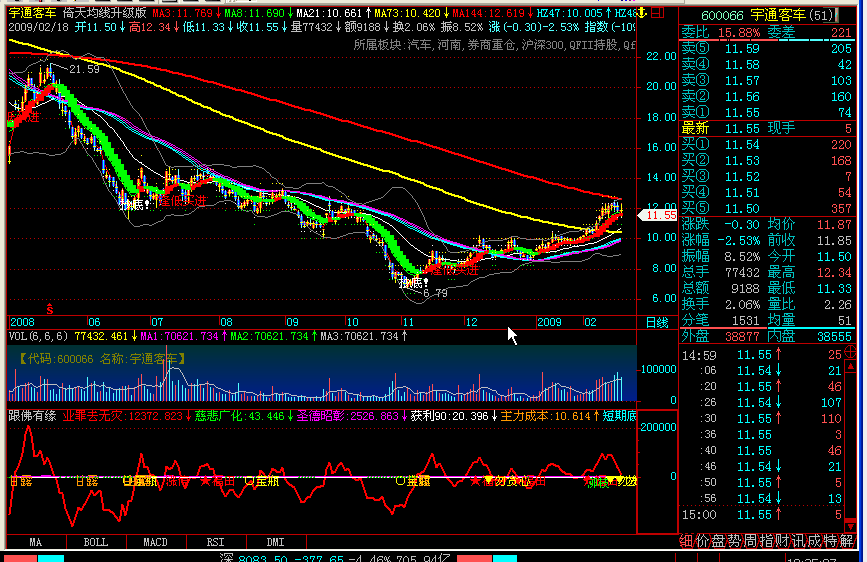The width and height of the screenshot is (867, 562).
Task: Click the yellow anchor icon above the chart
Action: pos(641,12)
